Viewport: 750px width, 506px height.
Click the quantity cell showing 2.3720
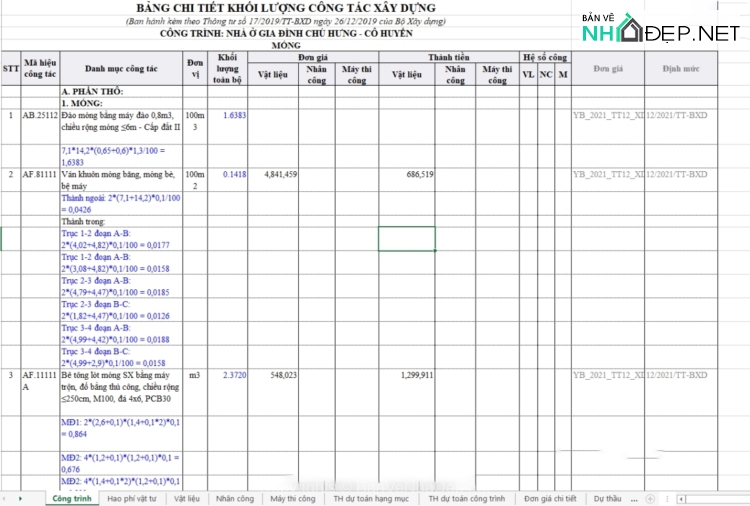234,376
